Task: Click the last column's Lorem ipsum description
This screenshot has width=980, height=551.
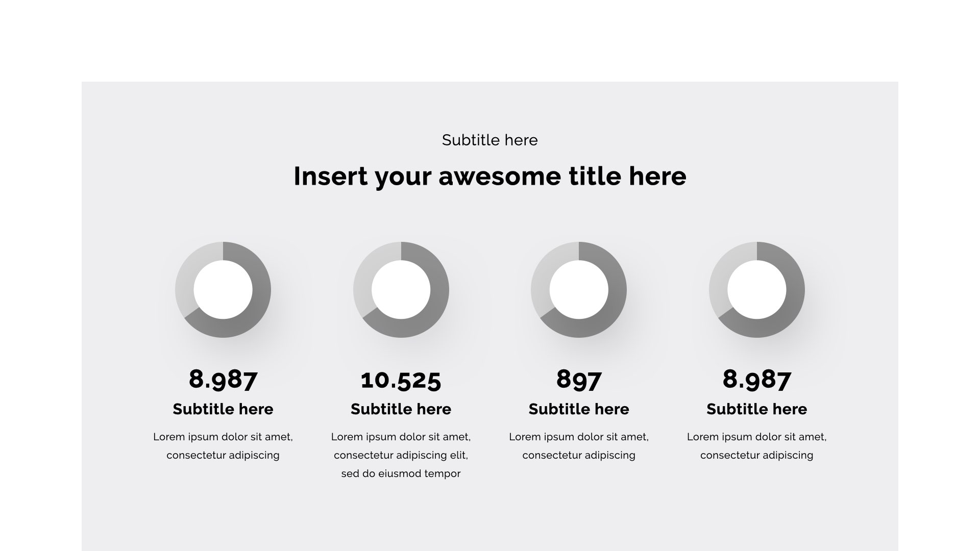Action: [756, 446]
